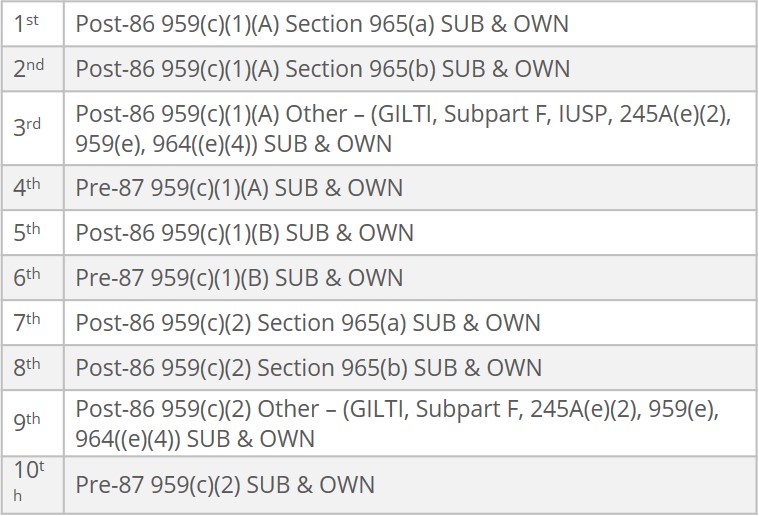Select the Post-86 959(c)(1)(A) Section 965(a) row text

[322, 24]
